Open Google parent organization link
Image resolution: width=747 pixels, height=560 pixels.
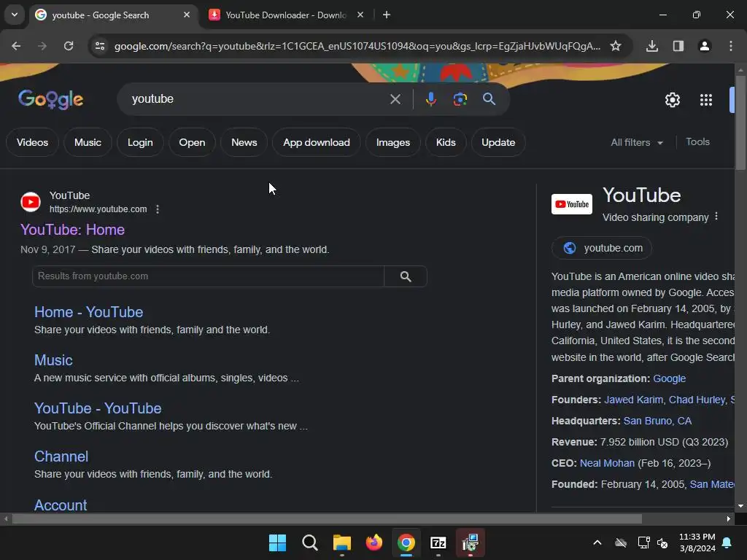pos(670,378)
